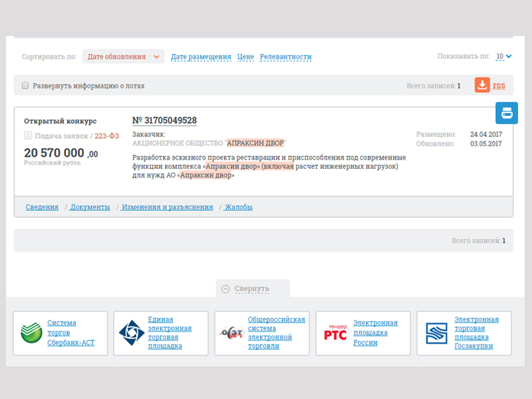This screenshot has height=399, width=532.
Task: Click the blue print button icon
Action: click(x=507, y=113)
